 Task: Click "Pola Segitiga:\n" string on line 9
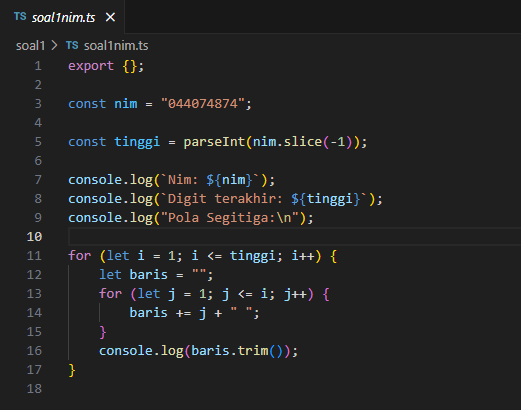click(x=230, y=218)
